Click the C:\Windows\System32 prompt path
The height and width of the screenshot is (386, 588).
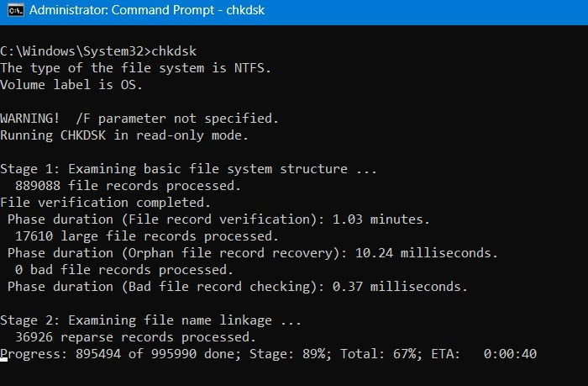click(x=72, y=51)
